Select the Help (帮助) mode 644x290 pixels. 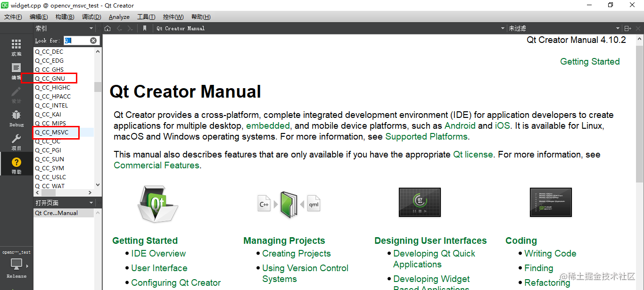[x=17, y=165]
